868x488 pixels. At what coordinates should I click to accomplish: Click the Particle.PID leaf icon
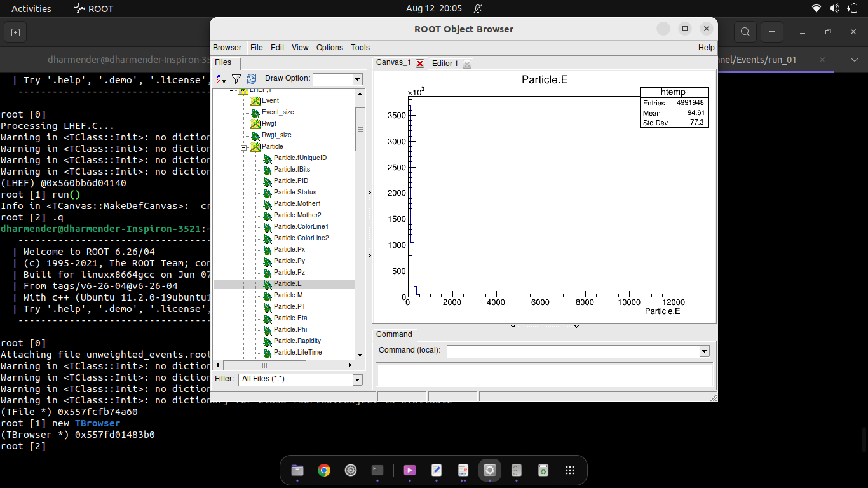coord(268,181)
